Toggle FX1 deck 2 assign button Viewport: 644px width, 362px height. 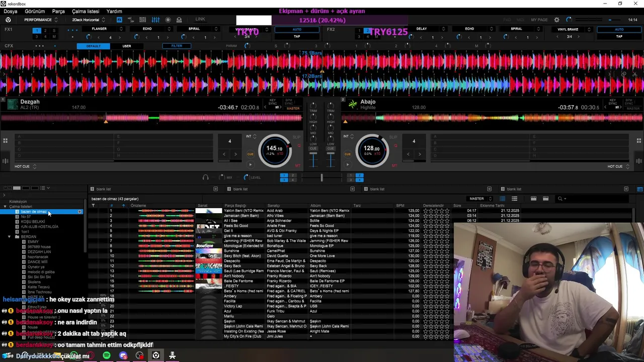click(x=46, y=31)
